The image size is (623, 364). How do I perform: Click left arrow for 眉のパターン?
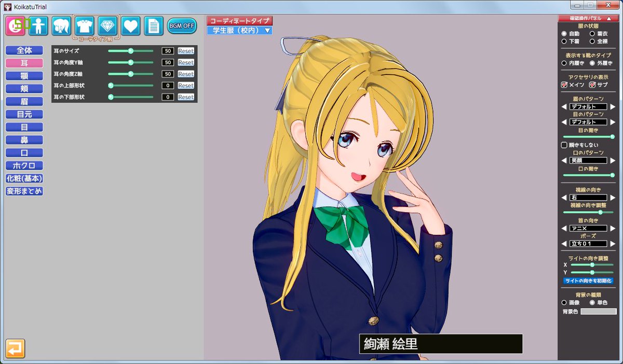(x=564, y=107)
